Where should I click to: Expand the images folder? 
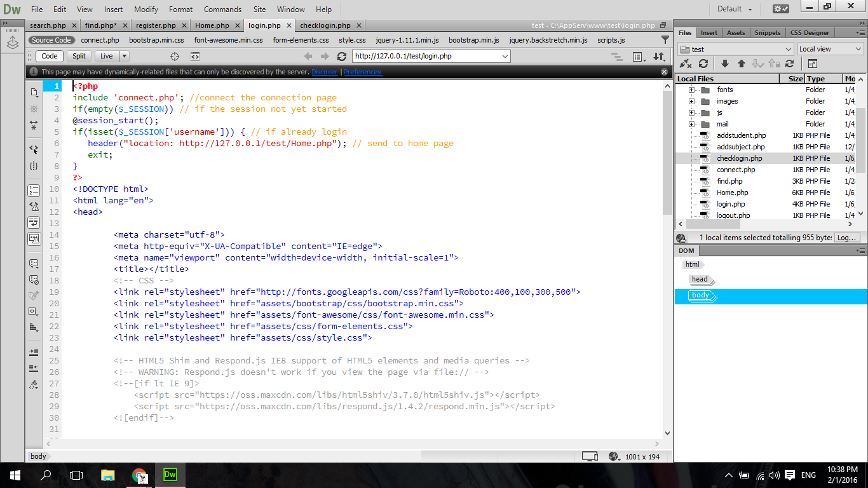pyautogui.click(x=692, y=101)
